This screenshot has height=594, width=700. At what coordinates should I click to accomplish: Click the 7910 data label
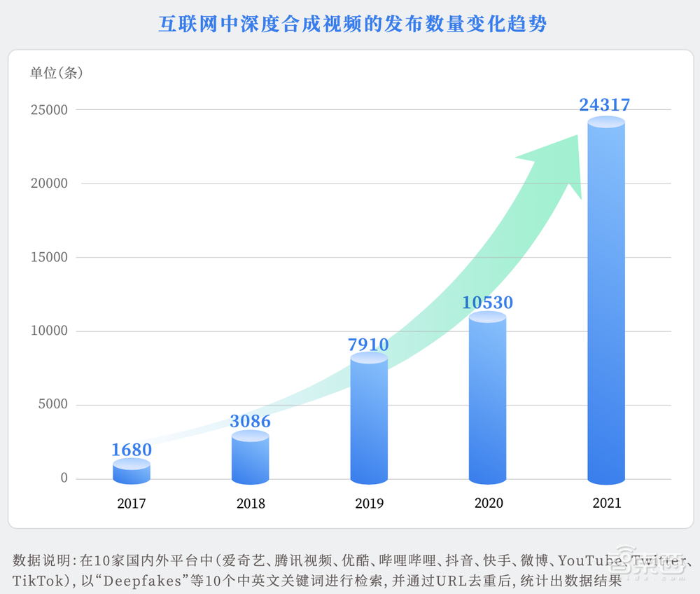370,345
